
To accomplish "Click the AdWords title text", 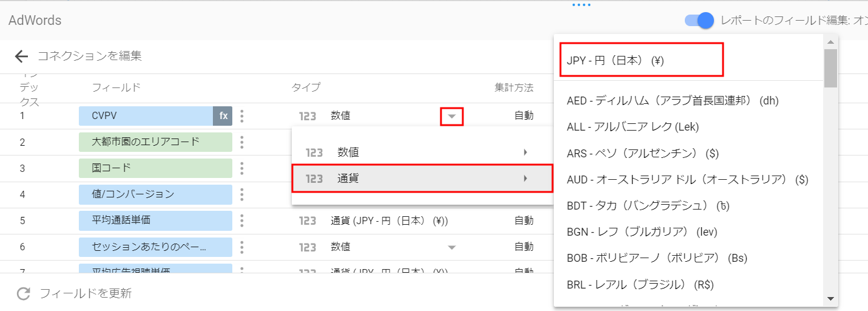I will click(x=35, y=20).
